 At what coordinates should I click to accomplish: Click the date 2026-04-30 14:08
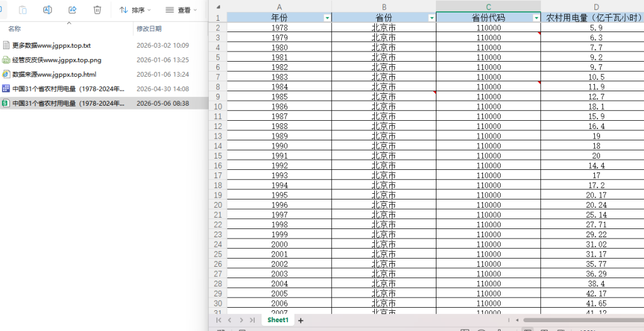click(163, 89)
